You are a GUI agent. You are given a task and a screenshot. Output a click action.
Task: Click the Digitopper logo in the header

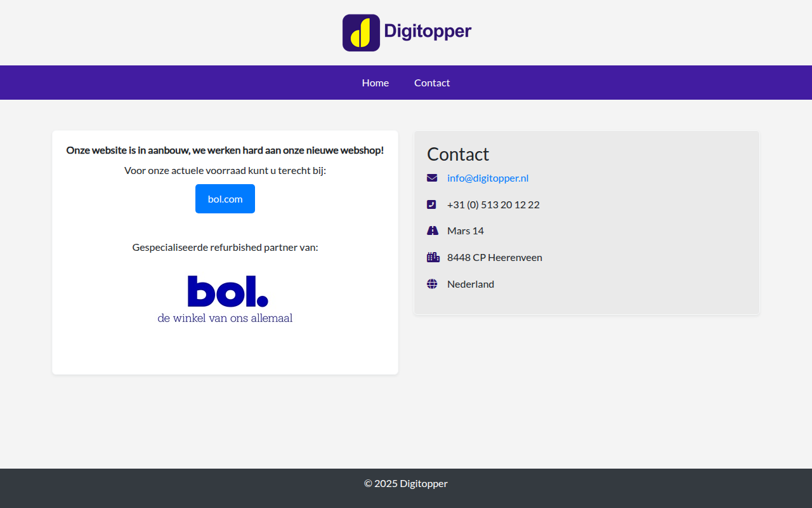coord(407,32)
